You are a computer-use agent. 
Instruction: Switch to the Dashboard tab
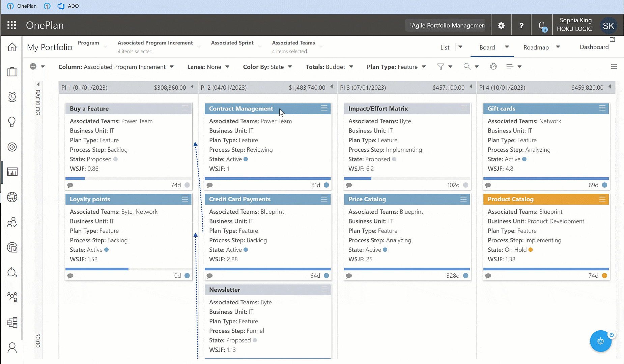tap(594, 47)
